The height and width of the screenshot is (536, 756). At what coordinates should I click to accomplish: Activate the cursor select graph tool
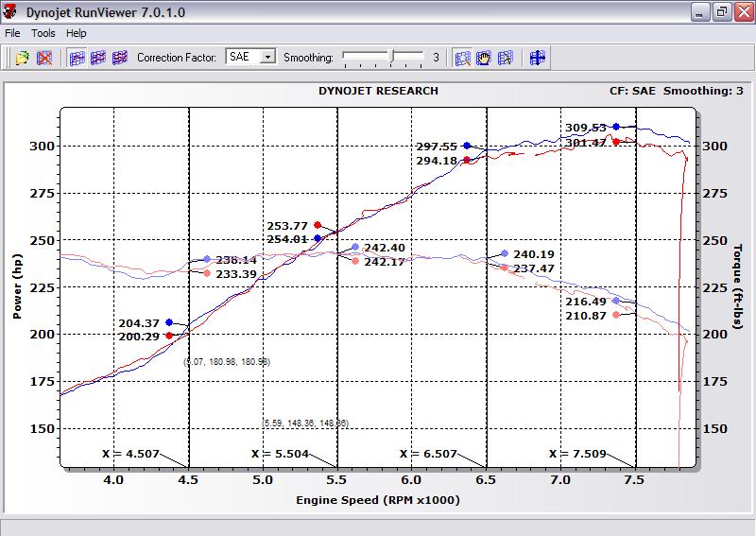click(x=505, y=58)
